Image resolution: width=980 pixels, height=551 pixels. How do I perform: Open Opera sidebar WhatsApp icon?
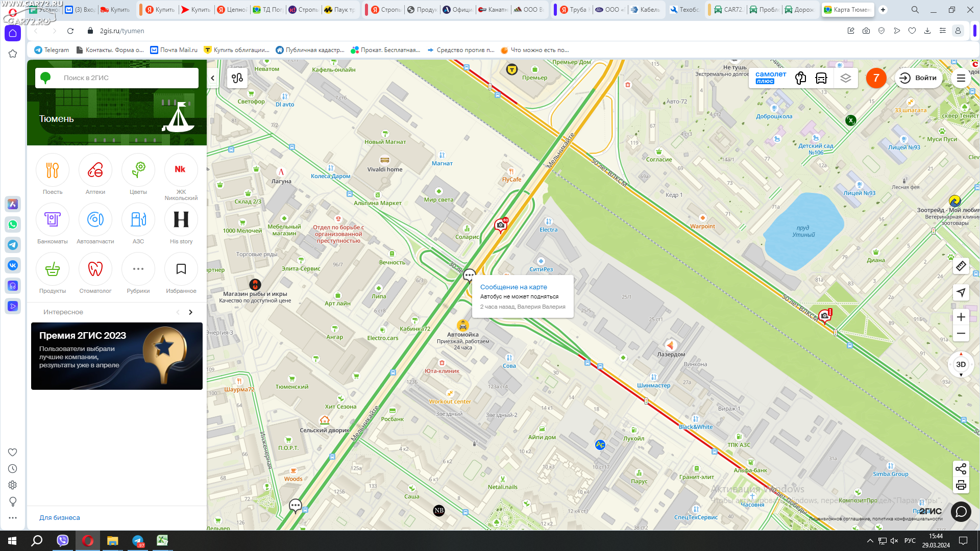coord(13,224)
